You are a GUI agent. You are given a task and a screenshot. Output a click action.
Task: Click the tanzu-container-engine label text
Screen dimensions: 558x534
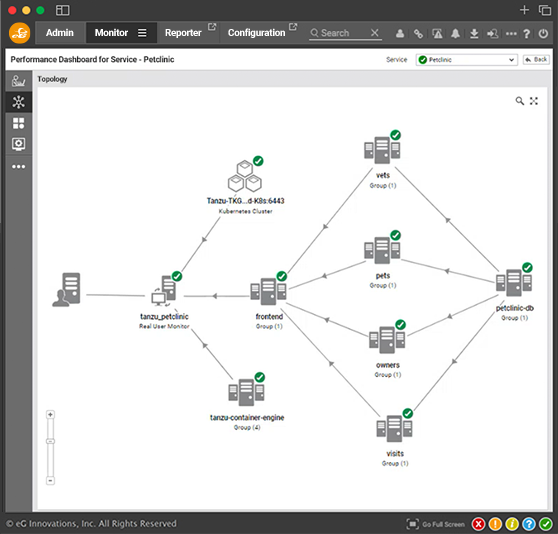pos(247,418)
